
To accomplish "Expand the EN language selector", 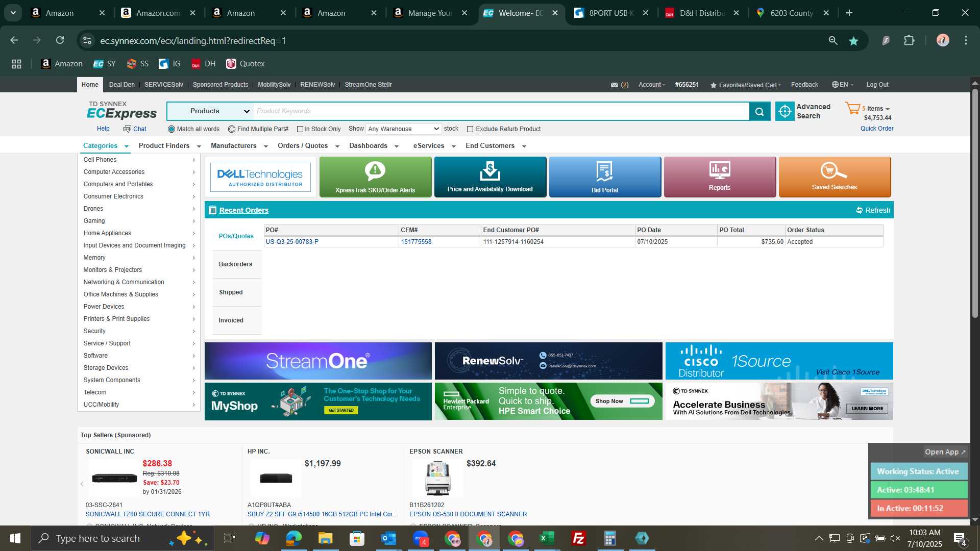I will click(x=842, y=85).
